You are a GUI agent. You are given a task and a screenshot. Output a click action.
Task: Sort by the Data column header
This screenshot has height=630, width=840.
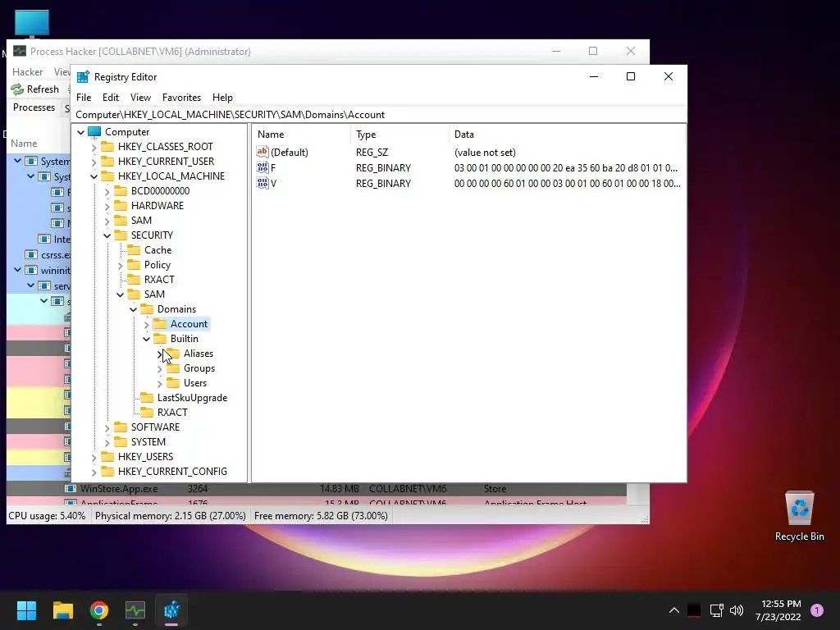[568, 135]
